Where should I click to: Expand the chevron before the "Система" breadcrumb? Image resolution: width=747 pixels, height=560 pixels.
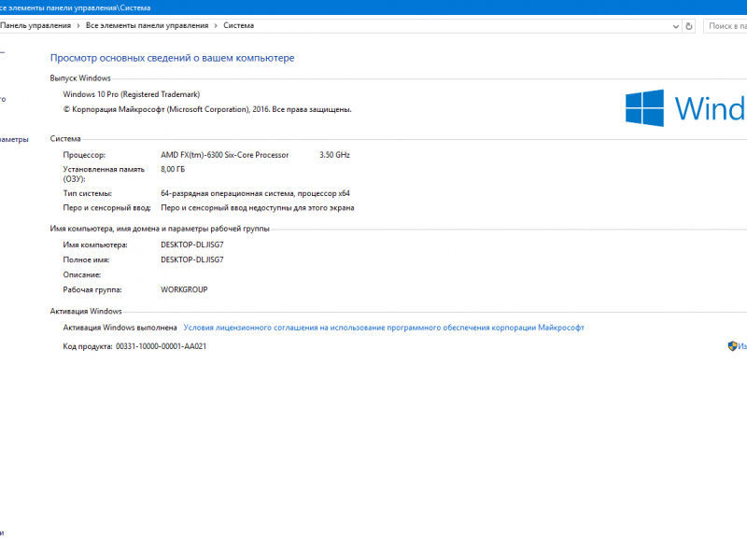click(216, 26)
